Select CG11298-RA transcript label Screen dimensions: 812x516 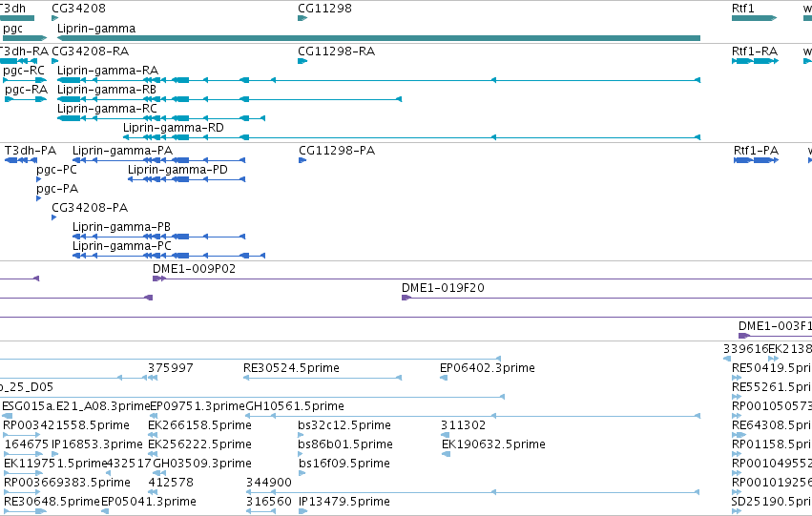336,52
